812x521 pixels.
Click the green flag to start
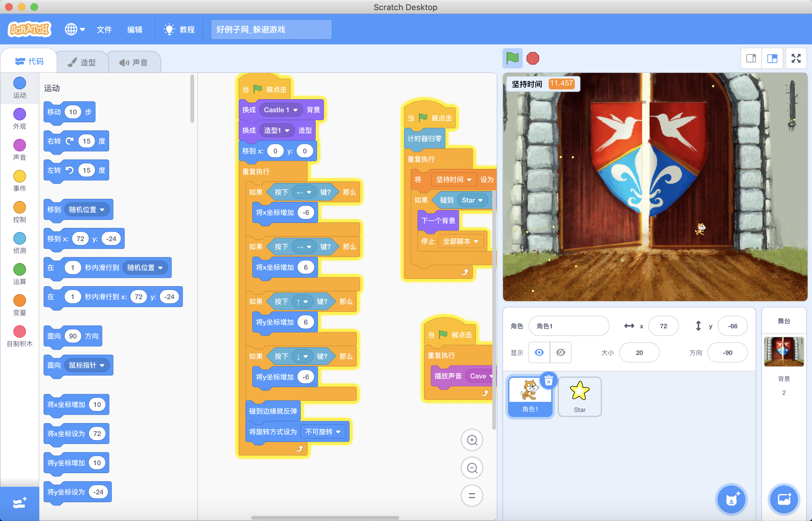point(512,59)
